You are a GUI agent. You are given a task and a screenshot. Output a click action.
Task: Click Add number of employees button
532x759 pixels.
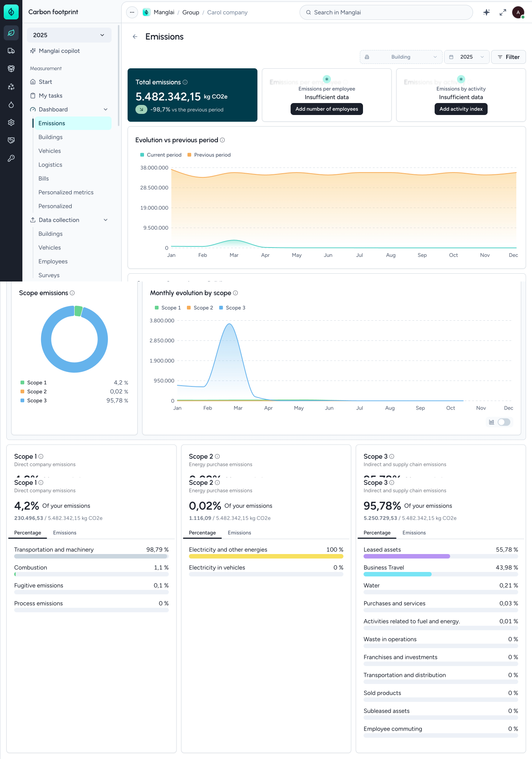327,109
